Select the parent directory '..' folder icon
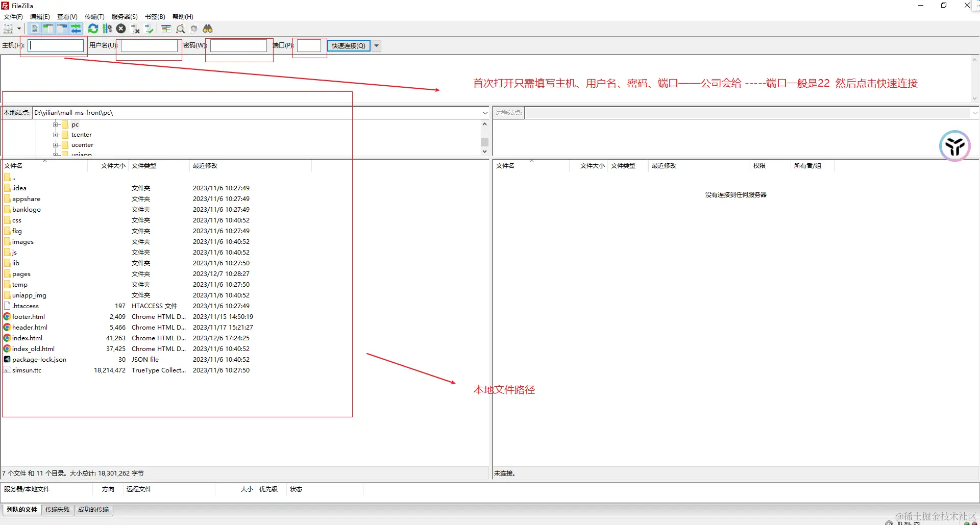 [7, 178]
